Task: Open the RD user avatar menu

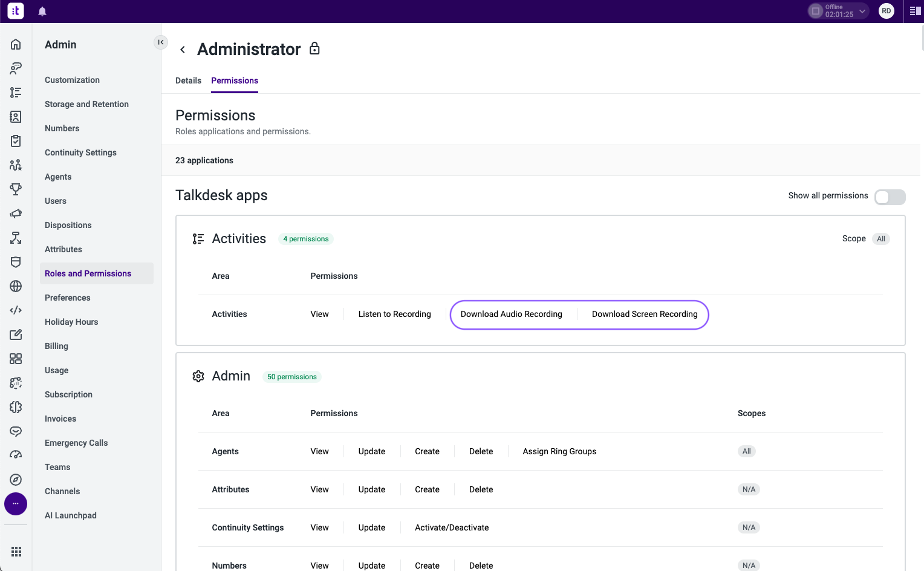Action: pos(886,11)
